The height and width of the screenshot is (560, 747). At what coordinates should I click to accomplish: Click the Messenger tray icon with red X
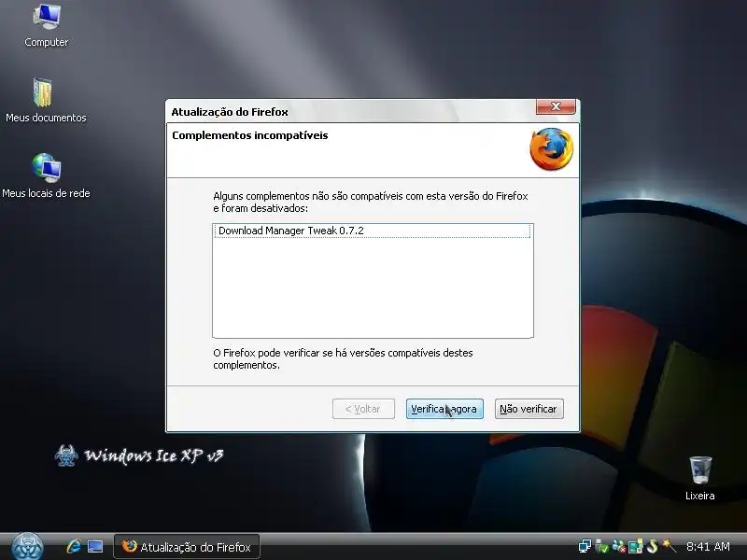(x=618, y=546)
